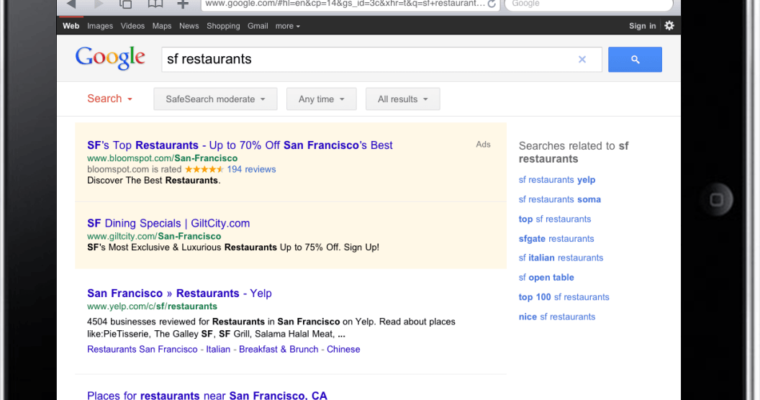Image resolution: width=760 pixels, height=400 pixels.
Task: Click related search sf italian restaurants
Action: pyautogui.click(x=561, y=258)
